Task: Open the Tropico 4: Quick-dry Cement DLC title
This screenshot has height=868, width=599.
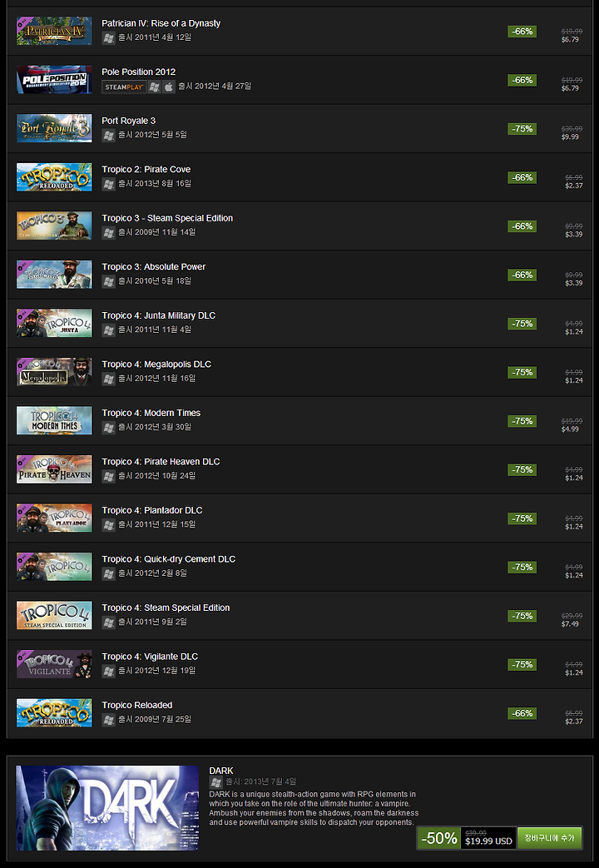Action: [169, 559]
